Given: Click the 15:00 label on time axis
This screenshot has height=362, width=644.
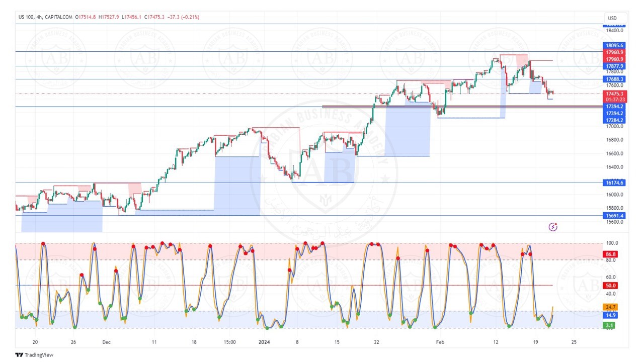Looking at the screenshot, I should [229, 342].
